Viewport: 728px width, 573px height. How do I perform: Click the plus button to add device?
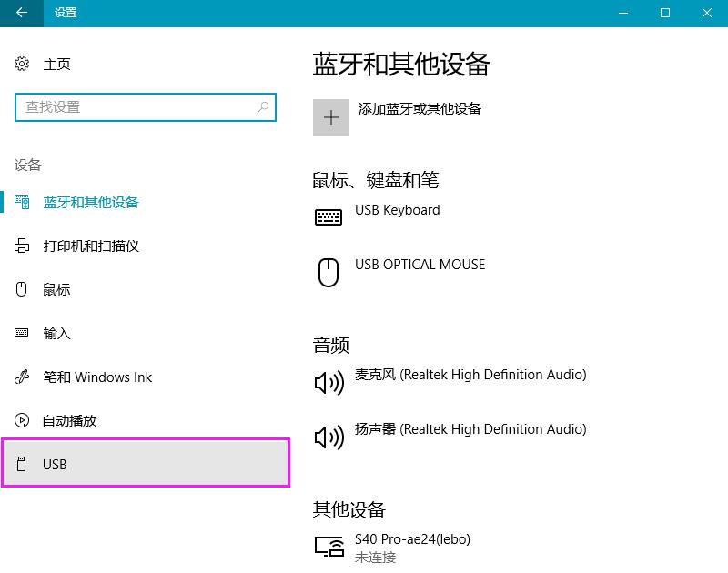coord(331,117)
